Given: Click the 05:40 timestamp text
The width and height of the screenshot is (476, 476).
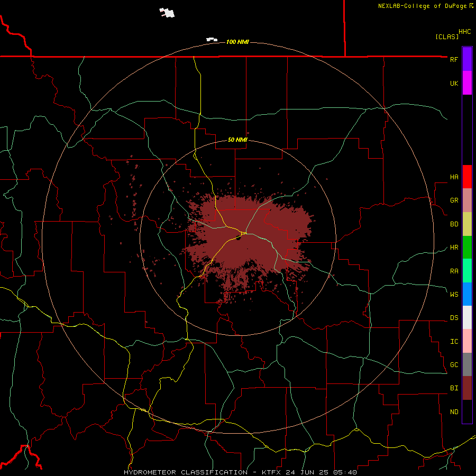Looking at the screenshot, I should point(344,472).
